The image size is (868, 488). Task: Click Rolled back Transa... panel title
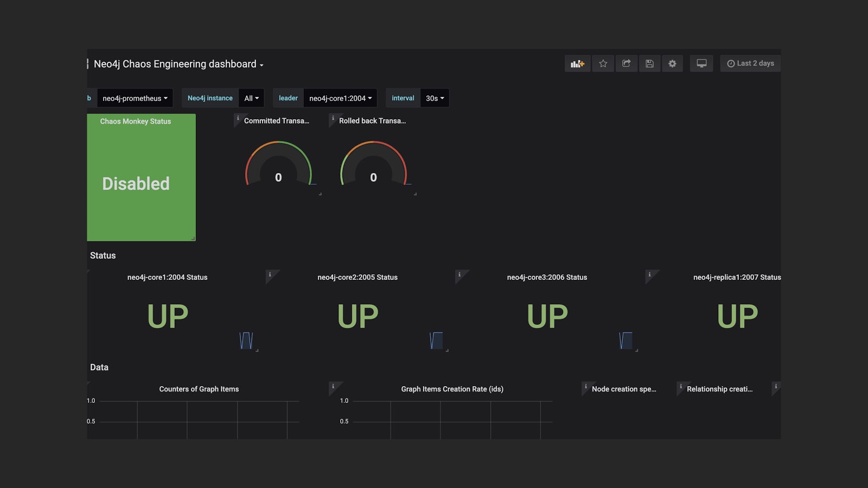(373, 121)
